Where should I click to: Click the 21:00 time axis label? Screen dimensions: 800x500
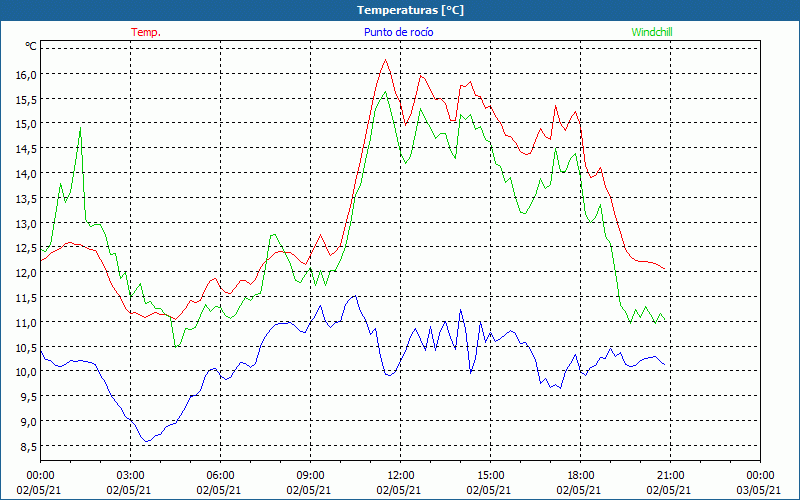click(670, 476)
